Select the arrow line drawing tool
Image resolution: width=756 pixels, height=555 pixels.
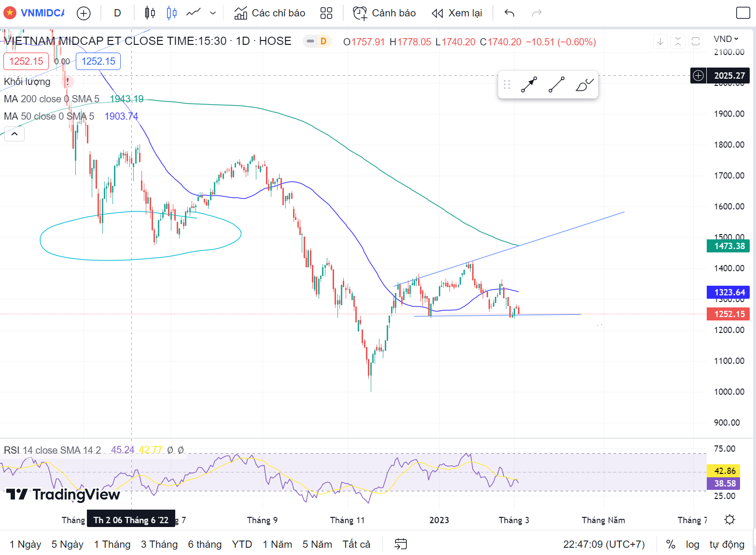pos(529,85)
